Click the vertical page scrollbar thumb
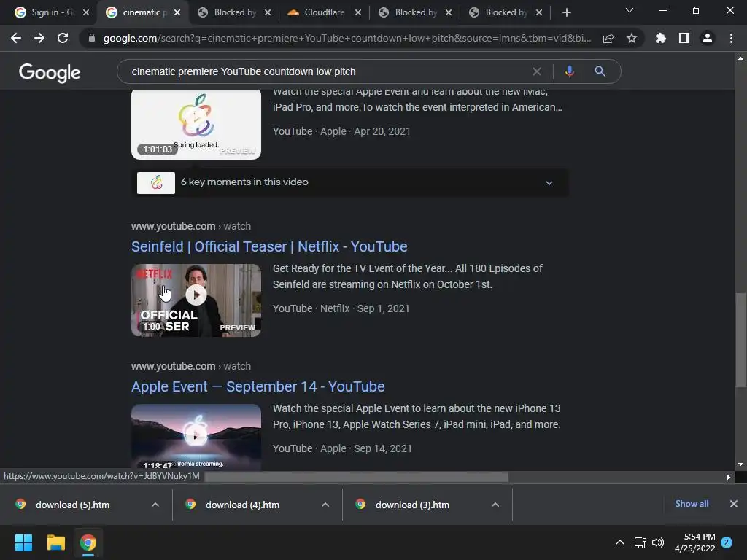The width and height of the screenshot is (747, 560). coord(740,340)
